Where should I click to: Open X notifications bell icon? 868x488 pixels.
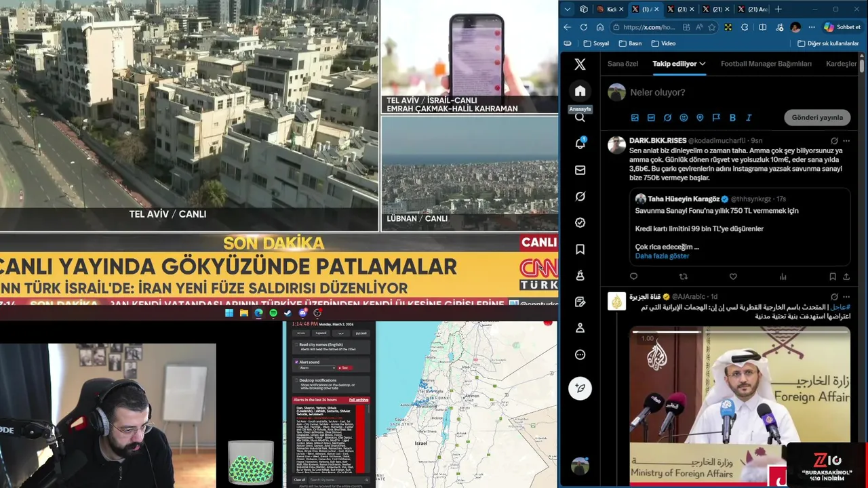point(580,144)
